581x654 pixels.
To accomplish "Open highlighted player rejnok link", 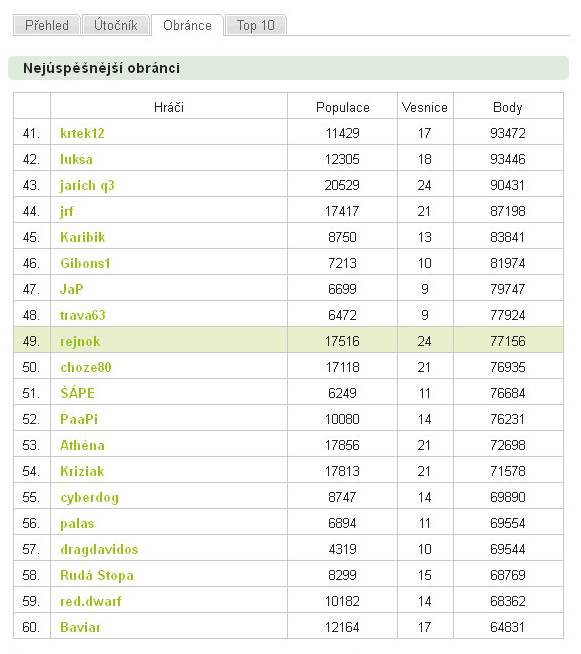I will pos(80,342).
